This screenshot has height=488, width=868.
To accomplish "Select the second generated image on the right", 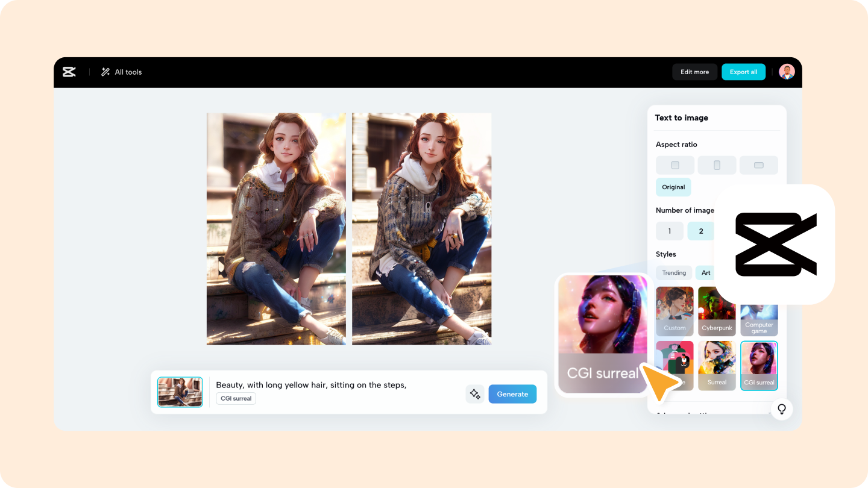I will point(421,229).
